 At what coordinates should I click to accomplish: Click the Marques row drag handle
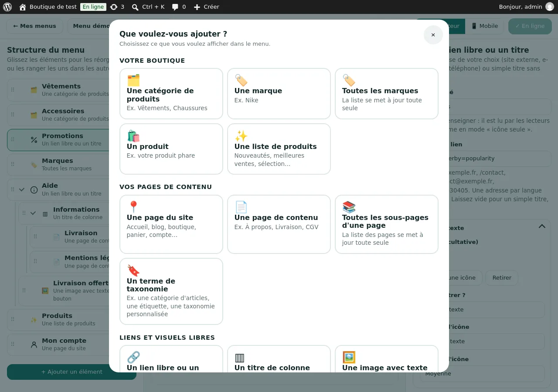click(13, 164)
